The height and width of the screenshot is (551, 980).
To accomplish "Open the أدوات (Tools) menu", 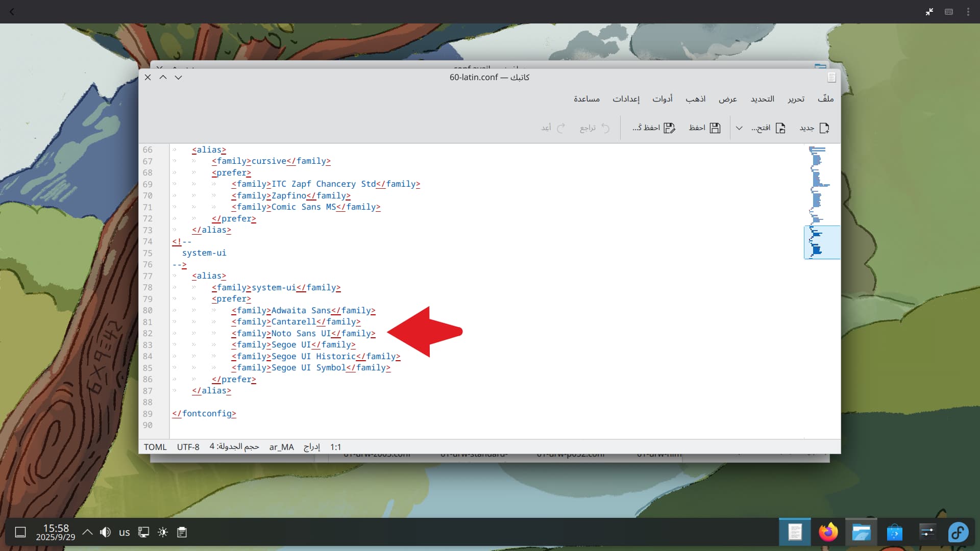I will [x=662, y=98].
